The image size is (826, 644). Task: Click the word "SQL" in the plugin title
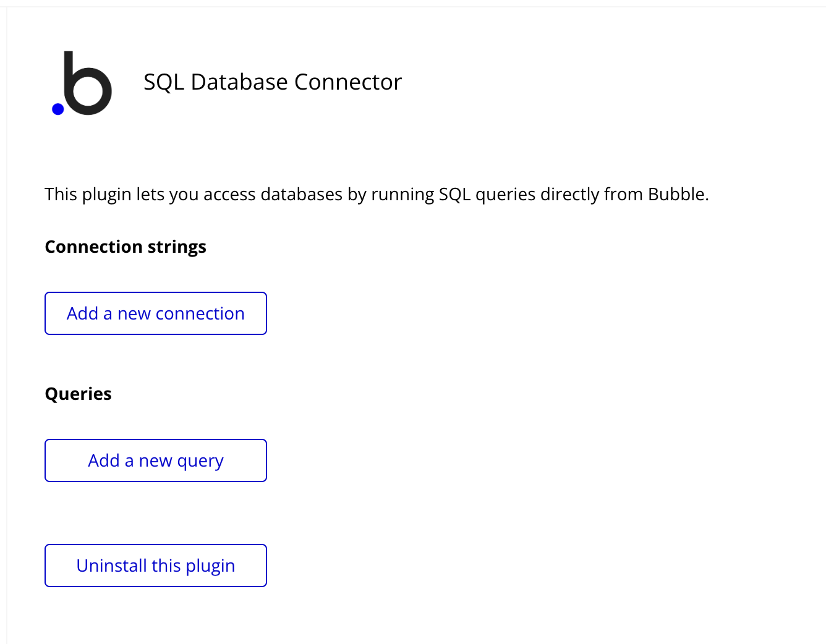coord(164,82)
